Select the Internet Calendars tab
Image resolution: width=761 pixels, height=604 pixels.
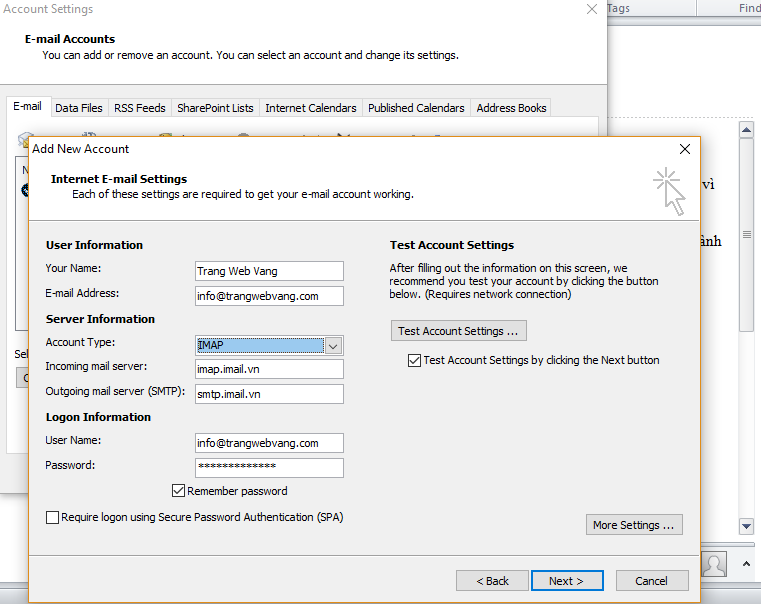tap(310, 108)
